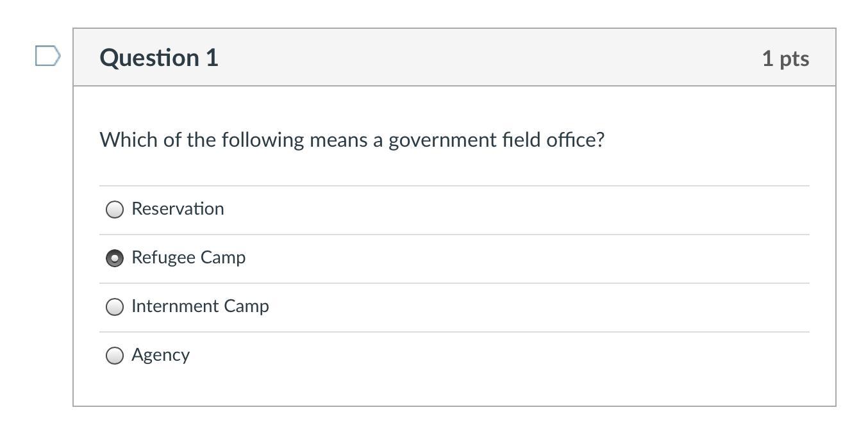Viewport: 868px width, 421px height.
Task: Click the Agency answer text
Action: pos(160,355)
